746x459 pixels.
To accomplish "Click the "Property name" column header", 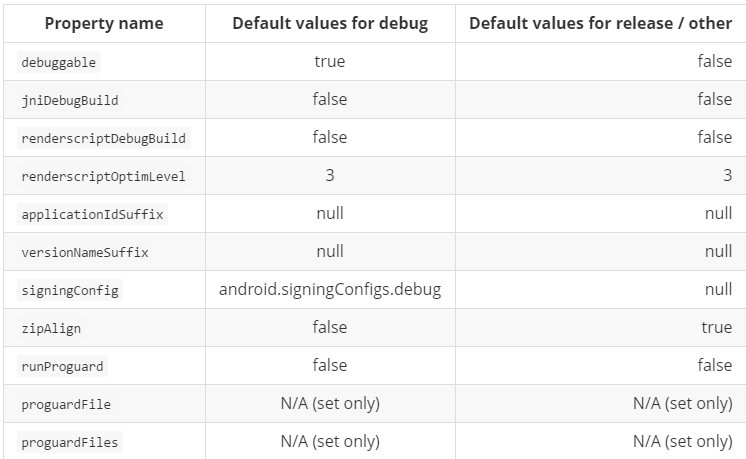I will [x=105, y=23].
